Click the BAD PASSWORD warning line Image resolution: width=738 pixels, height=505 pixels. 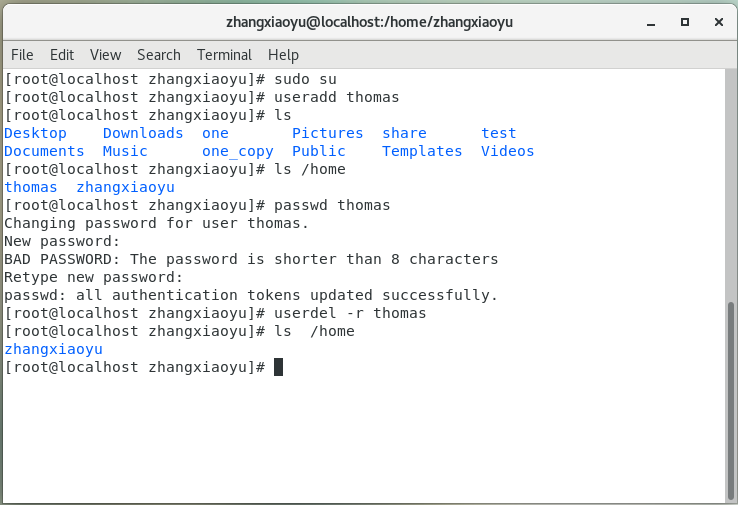click(x=251, y=260)
